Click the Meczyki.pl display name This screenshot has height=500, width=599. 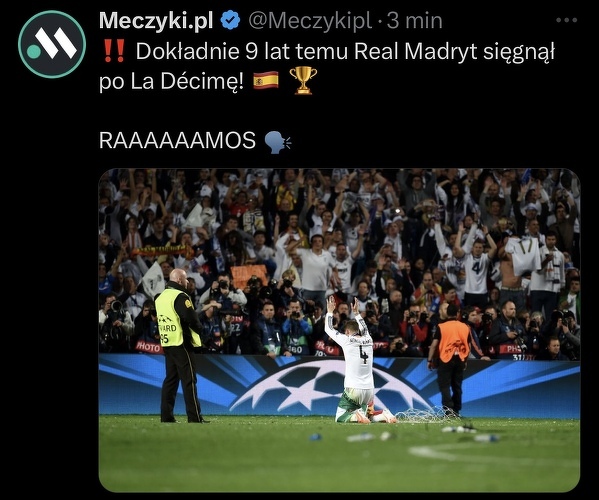(156, 21)
